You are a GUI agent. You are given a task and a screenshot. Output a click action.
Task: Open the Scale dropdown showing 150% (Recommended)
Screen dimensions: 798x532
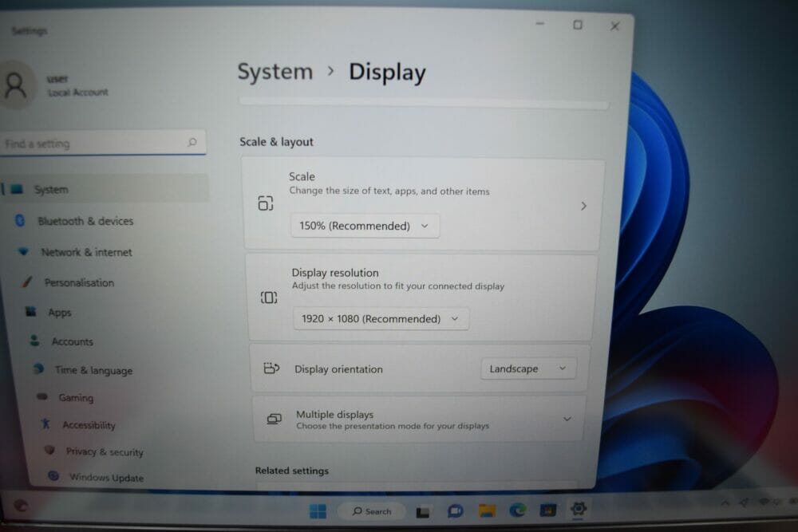[365, 226]
